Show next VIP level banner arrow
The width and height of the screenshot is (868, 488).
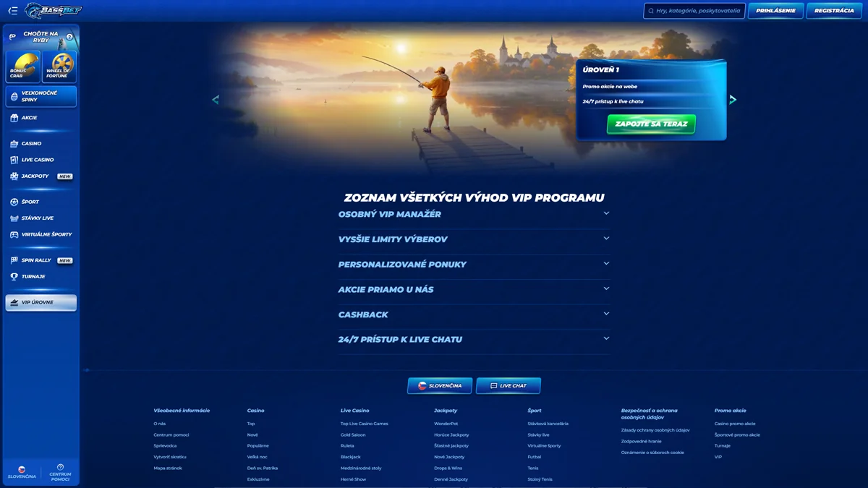(733, 100)
